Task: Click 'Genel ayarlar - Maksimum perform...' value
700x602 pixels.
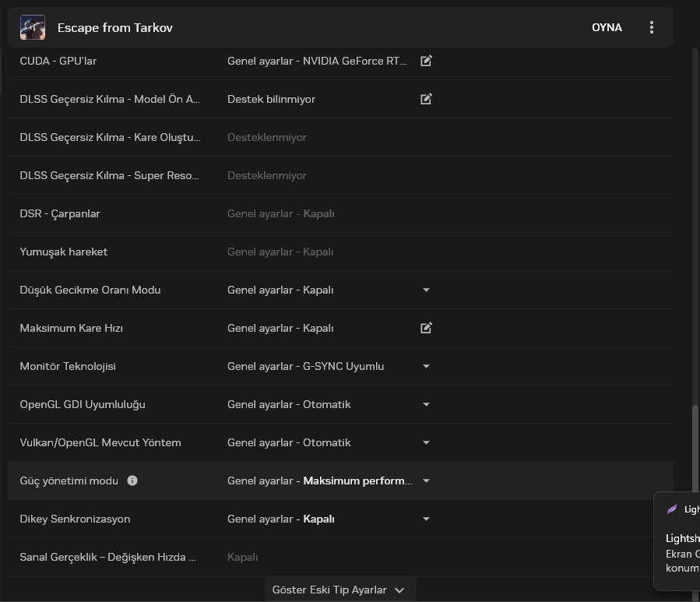Action: (x=320, y=481)
